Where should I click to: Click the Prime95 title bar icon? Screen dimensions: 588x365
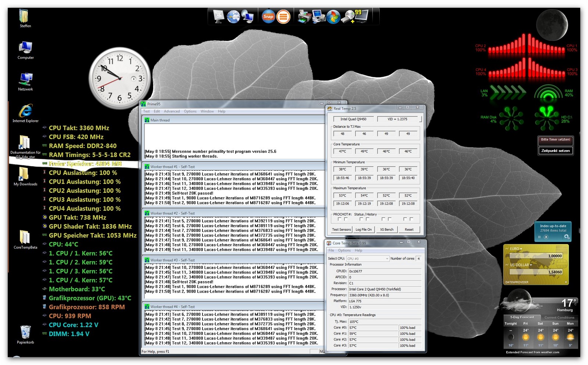(143, 104)
